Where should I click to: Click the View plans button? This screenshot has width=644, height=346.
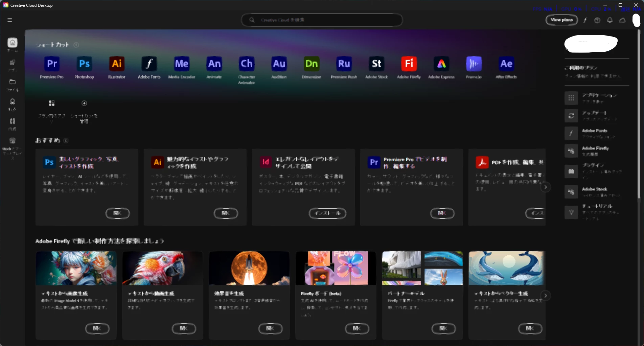coord(561,20)
